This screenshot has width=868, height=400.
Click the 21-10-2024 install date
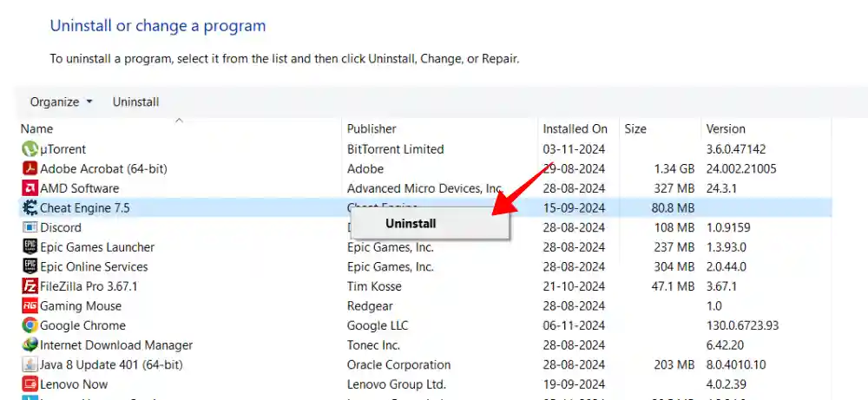click(574, 286)
